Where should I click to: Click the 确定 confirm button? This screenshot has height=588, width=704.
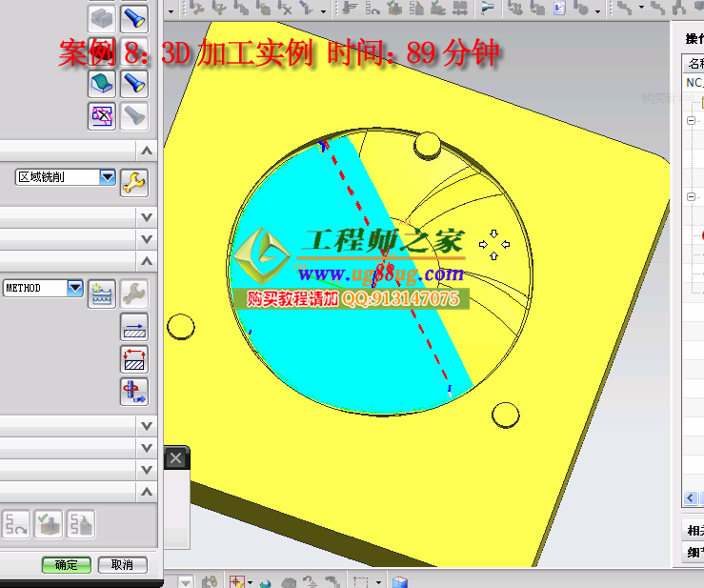pyautogui.click(x=67, y=564)
